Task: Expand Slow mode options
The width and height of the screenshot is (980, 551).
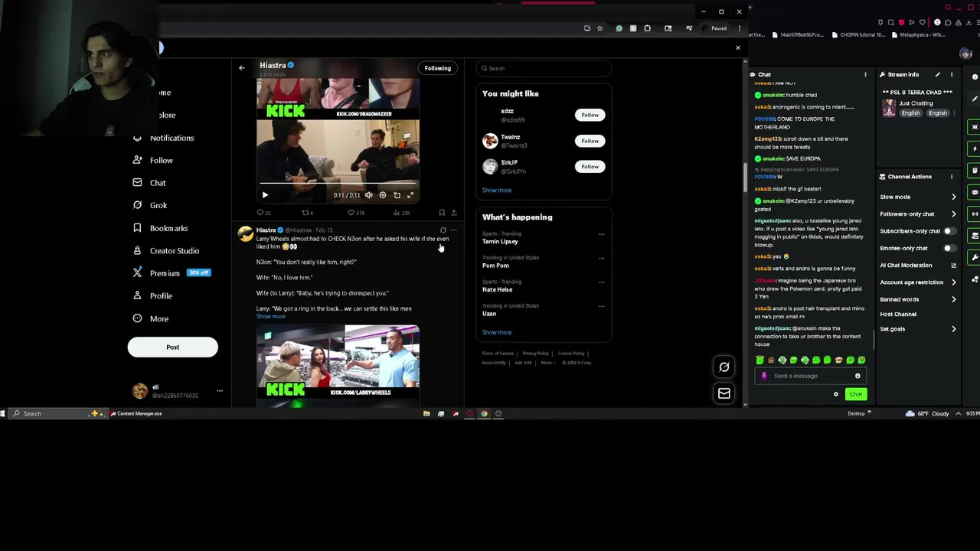Action: pyautogui.click(x=917, y=197)
